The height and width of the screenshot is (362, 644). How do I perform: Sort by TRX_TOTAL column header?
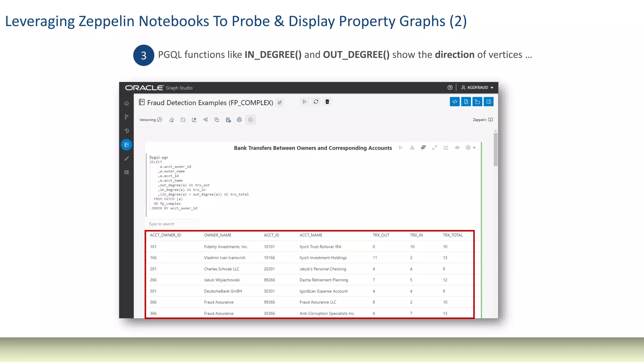click(x=453, y=235)
